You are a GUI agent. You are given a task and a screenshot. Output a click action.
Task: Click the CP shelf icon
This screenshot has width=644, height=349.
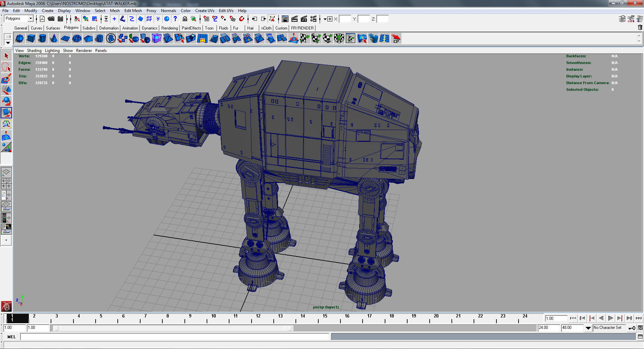pyautogui.click(x=396, y=39)
